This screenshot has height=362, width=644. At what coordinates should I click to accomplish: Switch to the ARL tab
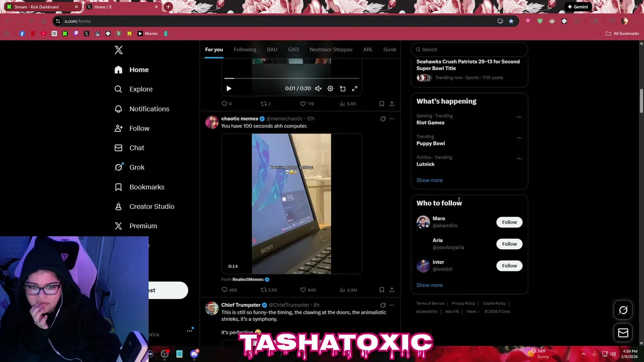[368, 49]
